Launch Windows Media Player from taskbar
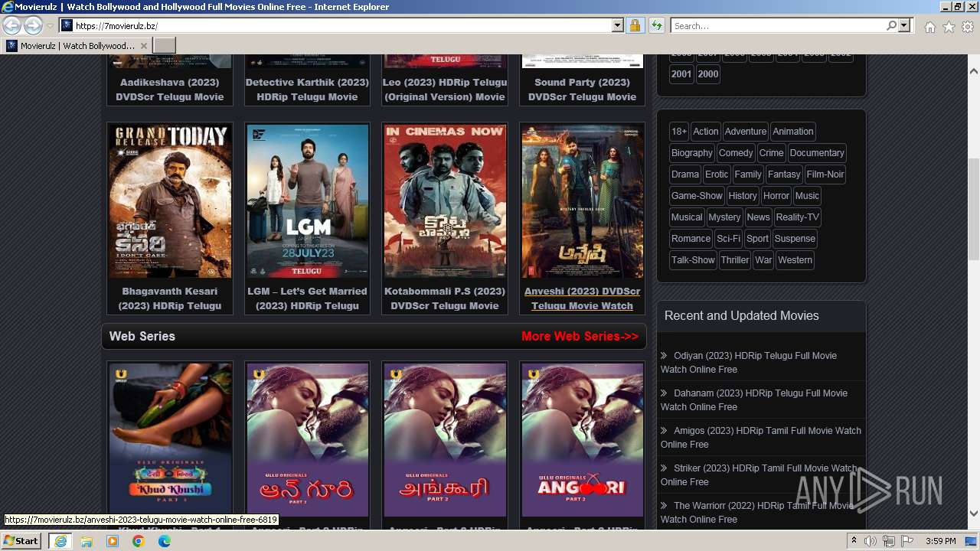The width and height of the screenshot is (980, 551). [113, 541]
